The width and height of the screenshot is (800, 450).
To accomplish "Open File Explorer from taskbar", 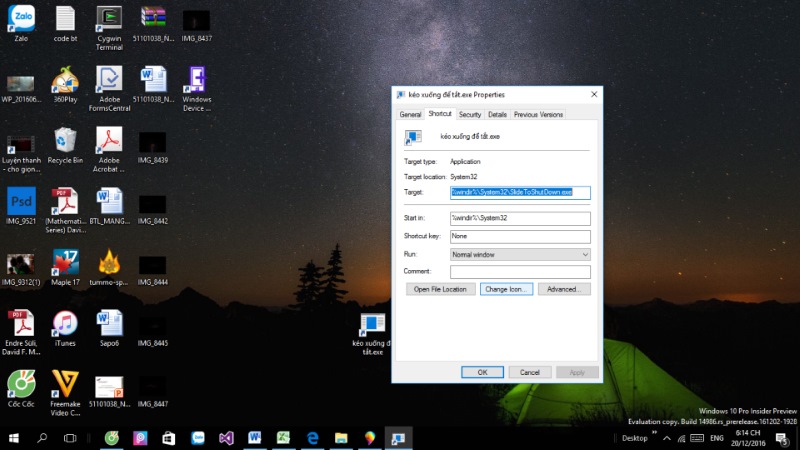I will coord(341,438).
